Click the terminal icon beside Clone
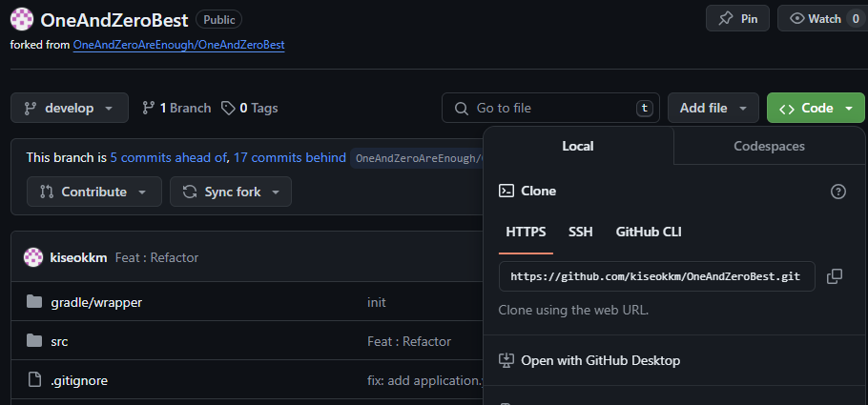Screen dimensions: 868x405 tap(506, 191)
